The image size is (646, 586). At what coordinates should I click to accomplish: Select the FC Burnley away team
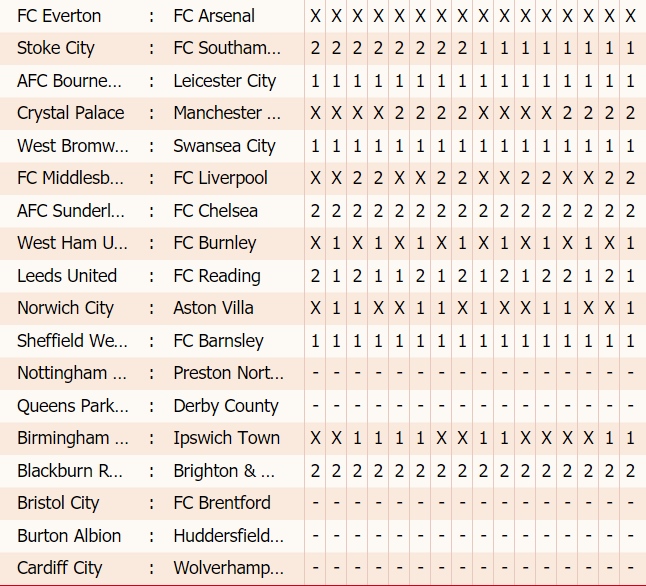tap(215, 243)
